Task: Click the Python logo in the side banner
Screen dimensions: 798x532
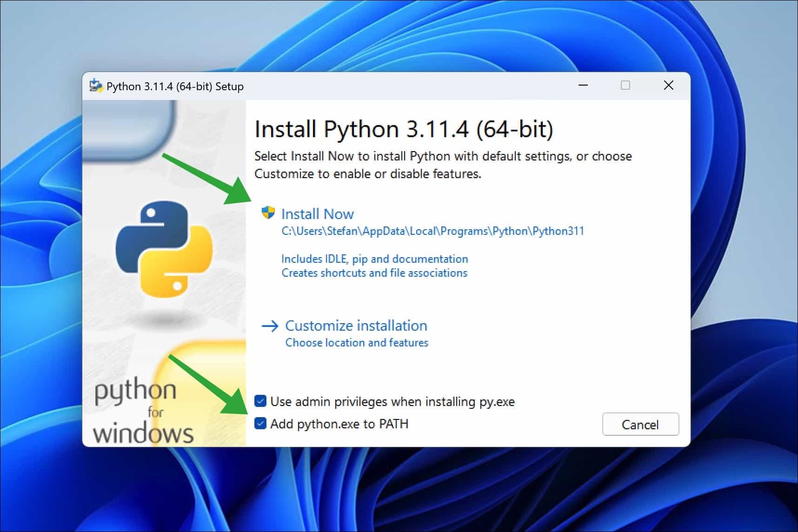Action: tap(164, 249)
